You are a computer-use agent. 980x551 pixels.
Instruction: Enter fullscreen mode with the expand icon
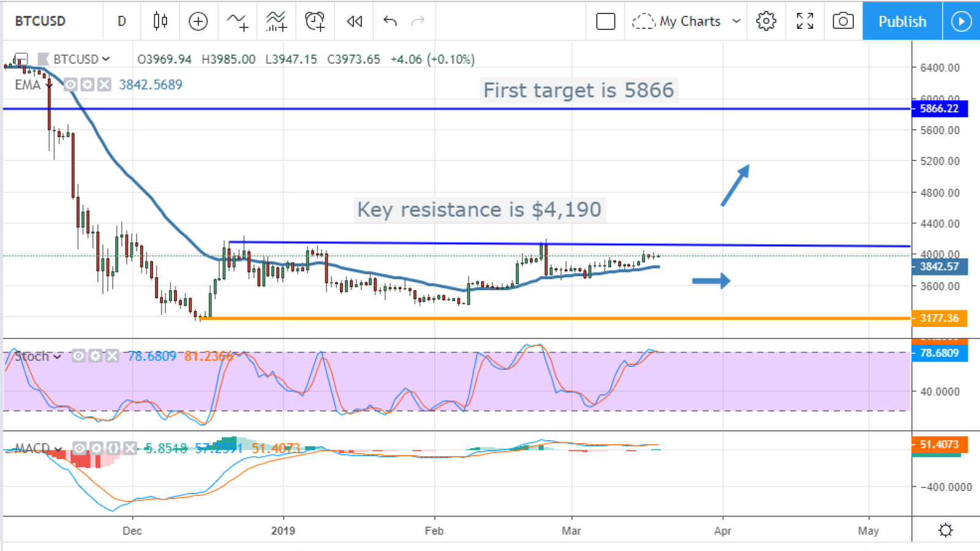click(805, 21)
